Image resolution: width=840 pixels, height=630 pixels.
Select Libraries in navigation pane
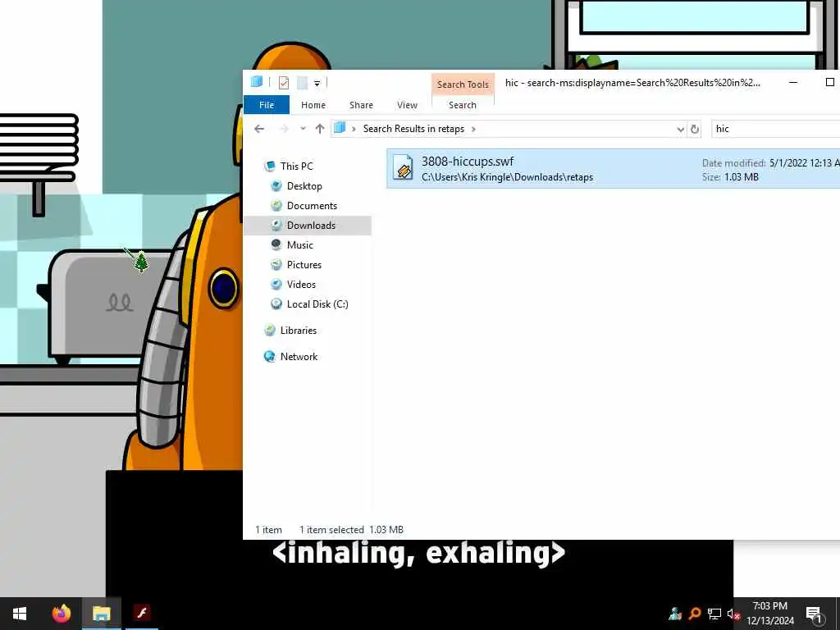click(299, 331)
